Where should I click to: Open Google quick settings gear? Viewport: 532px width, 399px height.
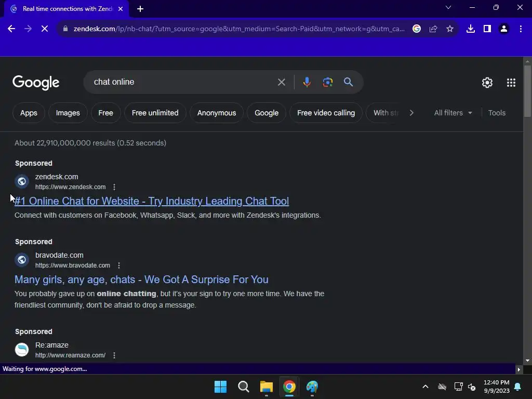(x=487, y=83)
